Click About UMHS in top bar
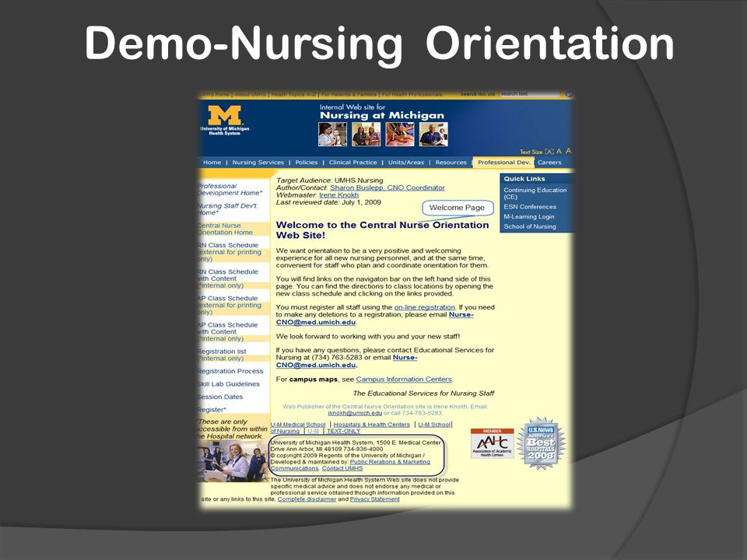The image size is (747, 560). click(x=250, y=94)
